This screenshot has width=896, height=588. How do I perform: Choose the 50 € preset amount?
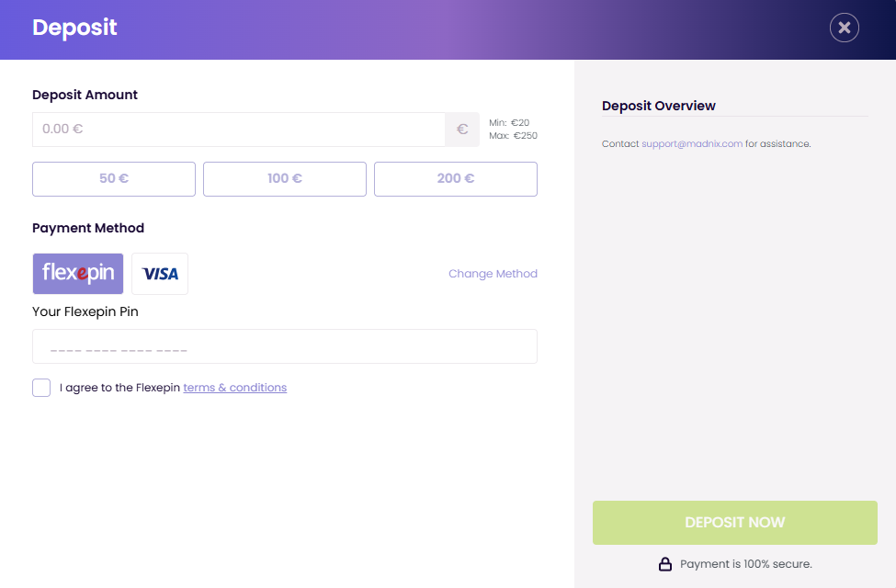(x=114, y=179)
